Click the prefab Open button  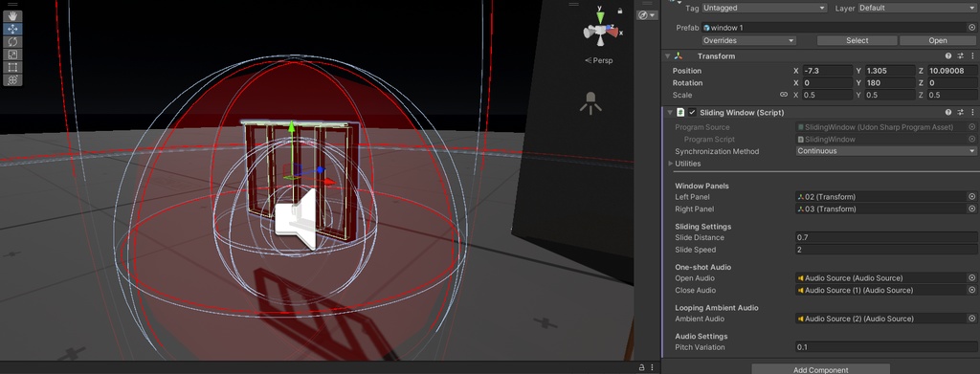(938, 40)
